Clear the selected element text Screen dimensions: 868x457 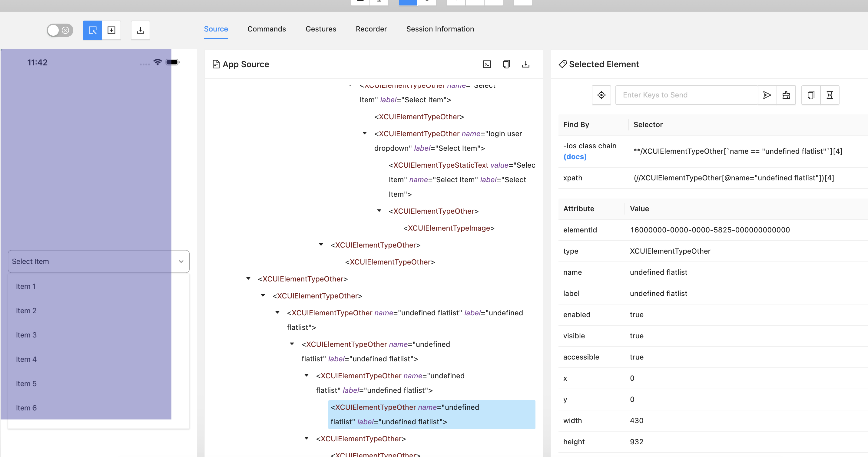[x=786, y=95]
